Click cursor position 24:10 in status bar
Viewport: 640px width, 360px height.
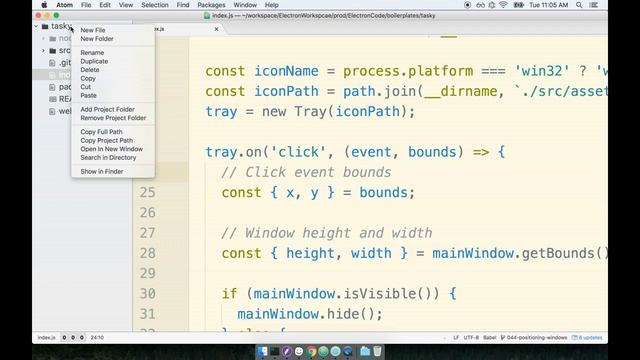tap(97, 338)
